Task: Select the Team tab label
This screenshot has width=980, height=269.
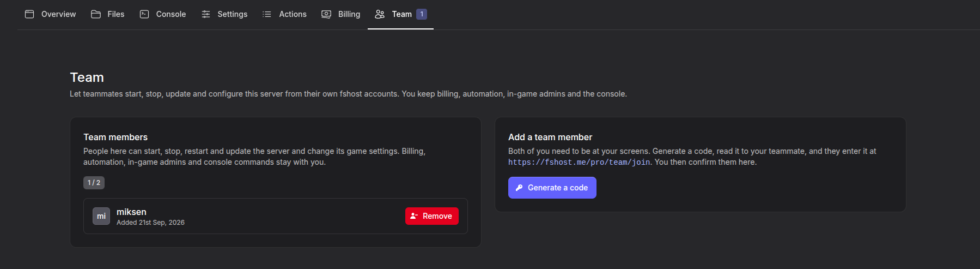Action: (x=402, y=14)
